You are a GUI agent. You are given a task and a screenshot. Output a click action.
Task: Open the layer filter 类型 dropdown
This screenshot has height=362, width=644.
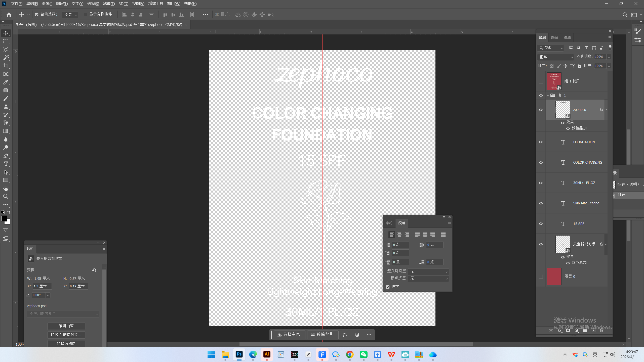pyautogui.click(x=551, y=48)
